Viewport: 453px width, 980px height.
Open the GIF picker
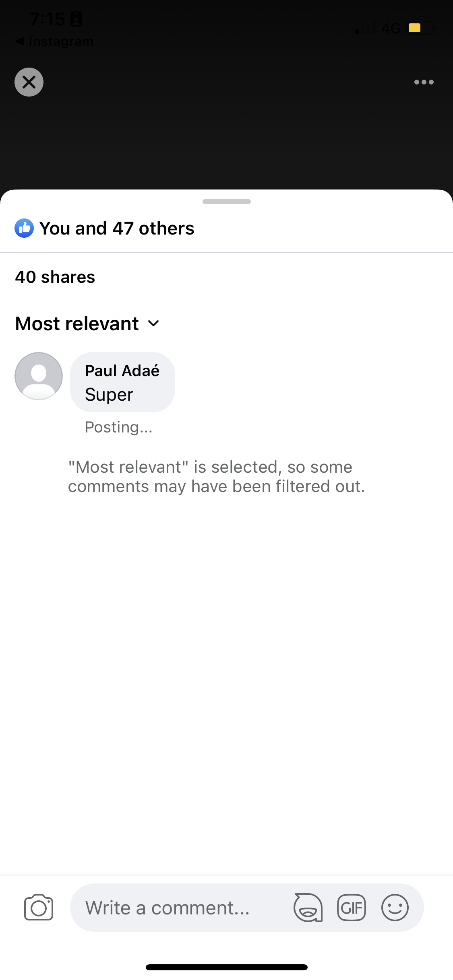[x=351, y=908]
